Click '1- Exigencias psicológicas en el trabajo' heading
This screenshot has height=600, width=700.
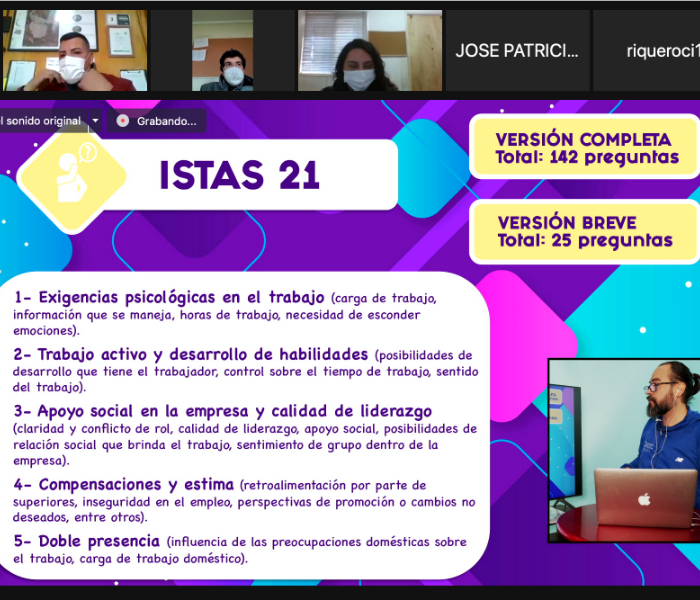(169, 297)
